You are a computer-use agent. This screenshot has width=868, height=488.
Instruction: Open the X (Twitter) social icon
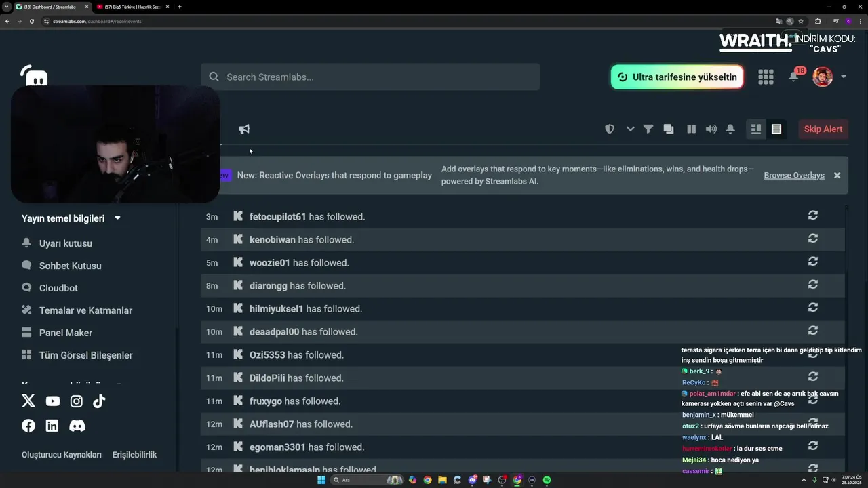coord(28,401)
